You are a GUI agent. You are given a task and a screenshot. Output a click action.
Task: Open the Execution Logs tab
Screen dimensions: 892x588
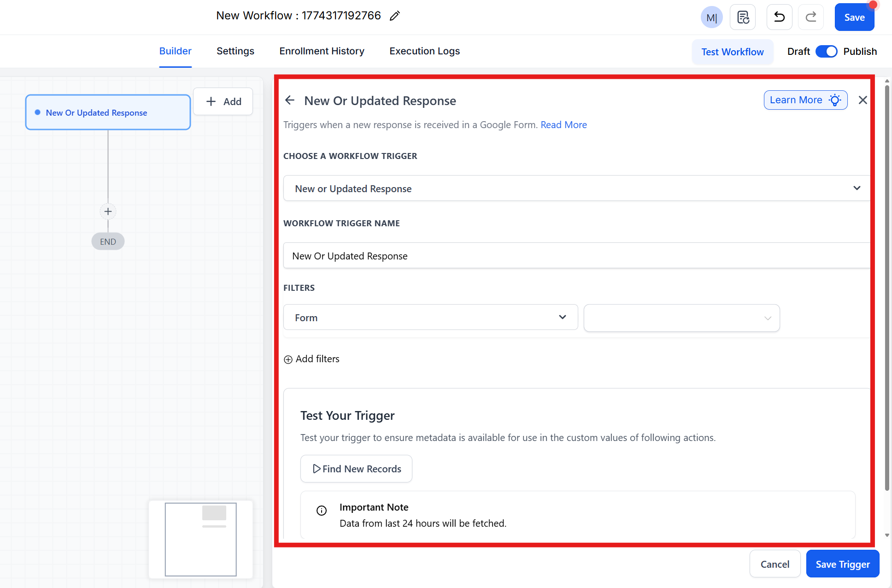(x=424, y=51)
